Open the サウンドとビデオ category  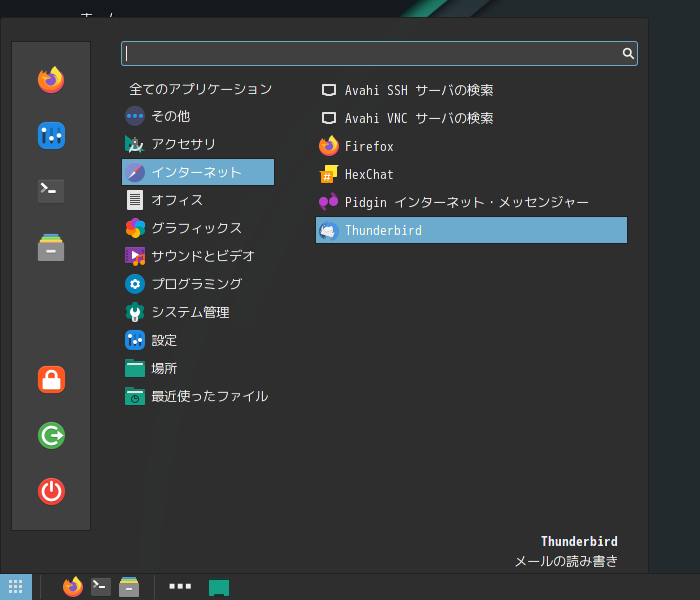click(198, 256)
